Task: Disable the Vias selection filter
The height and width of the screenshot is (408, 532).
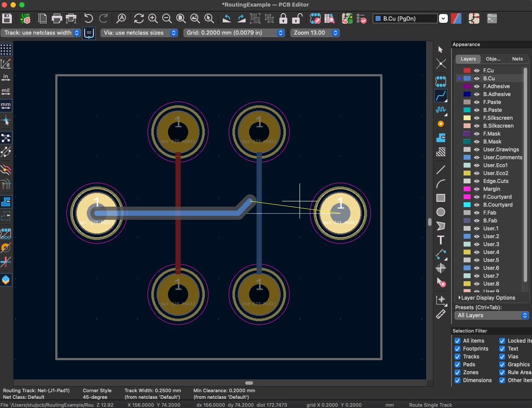Action: pyautogui.click(x=502, y=356)
